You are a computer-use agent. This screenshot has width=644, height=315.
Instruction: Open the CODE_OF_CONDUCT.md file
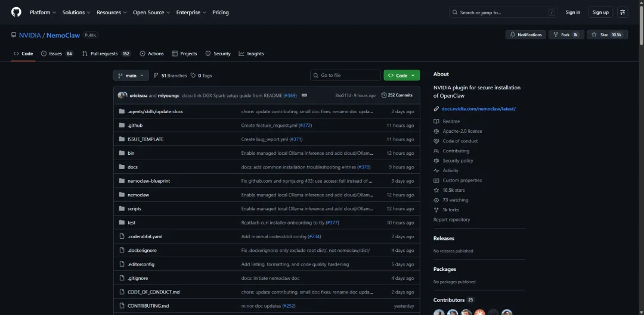(x=154, y=292)
